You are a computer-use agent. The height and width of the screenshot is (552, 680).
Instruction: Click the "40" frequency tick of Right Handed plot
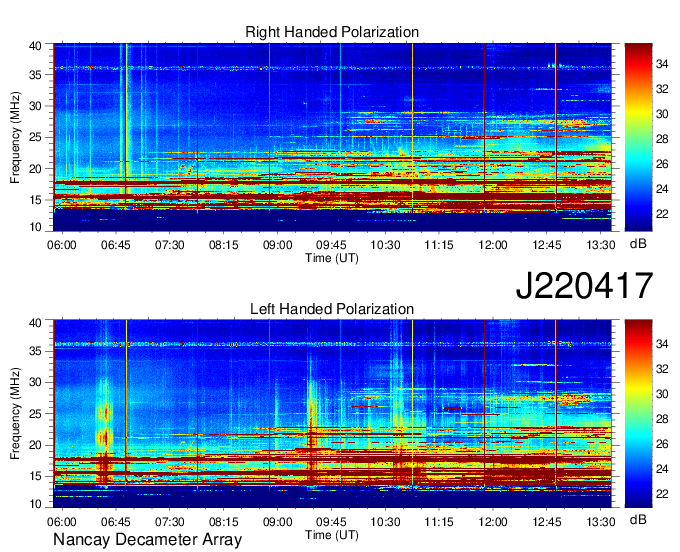tap(35, 46)
